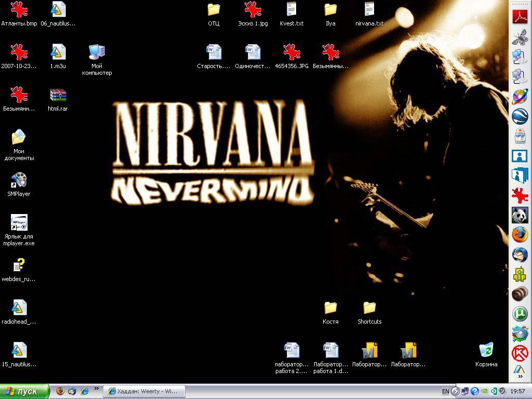Launch QIP messenger from the side toolbar
Screen dimensions: 532x399
pos(520,274)
